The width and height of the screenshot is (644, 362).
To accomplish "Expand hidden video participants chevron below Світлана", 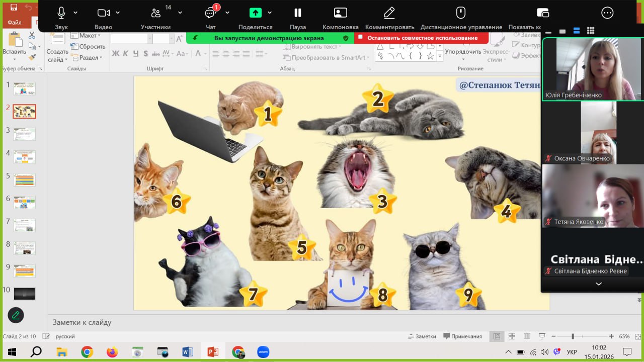I will (598, 284).
